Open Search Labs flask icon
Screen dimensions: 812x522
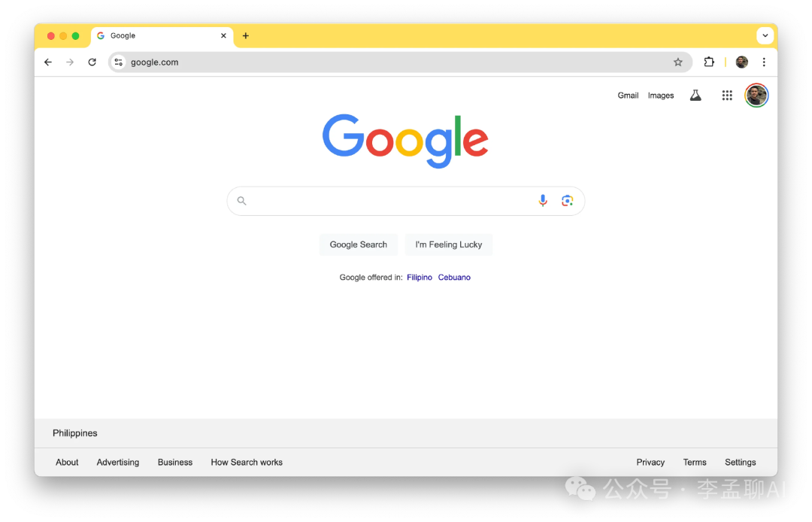pyautogui.click(x=695, y=96)
